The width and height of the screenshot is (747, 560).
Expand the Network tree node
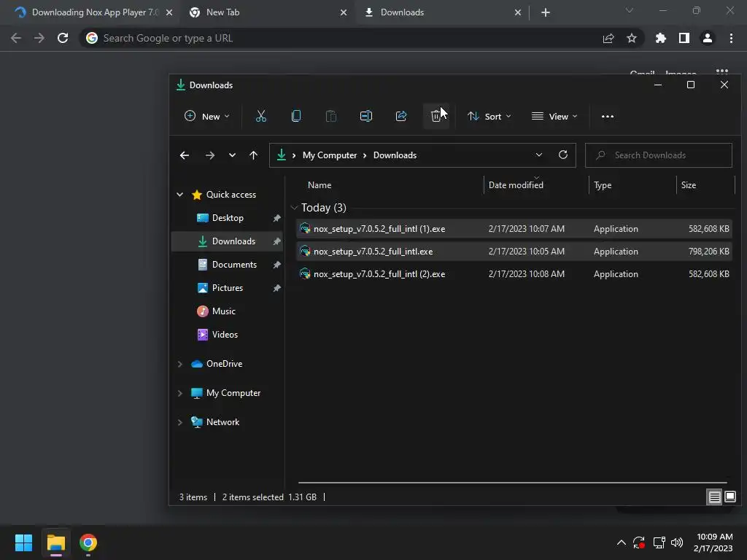179,422
